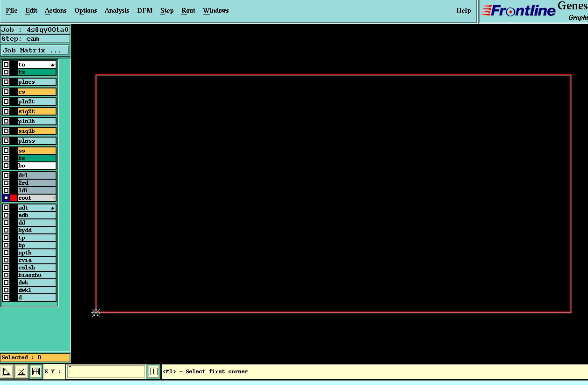This screenshot has width=588, height=385.
Task: Open the Actions menu
Action: (x=56, y=10)
